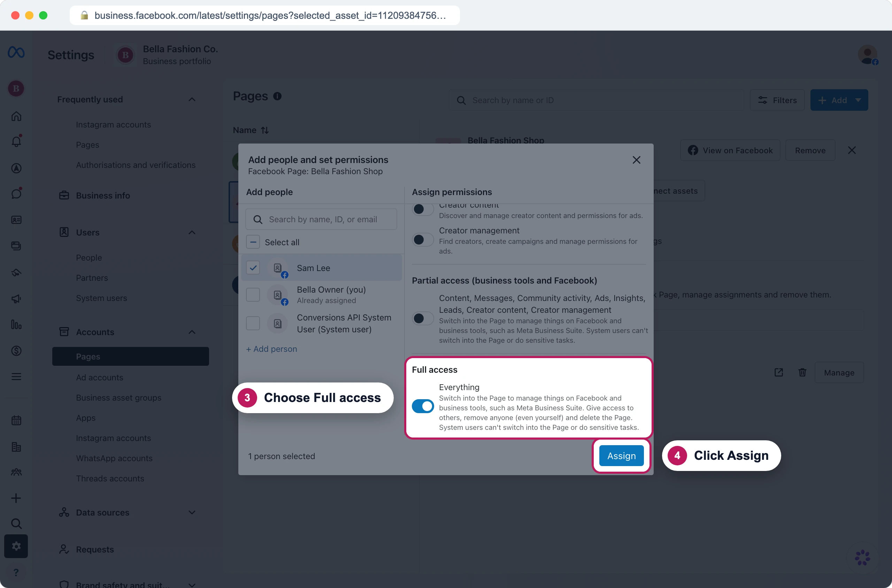Open the Ads megaphone icon in rail

[16, 299]
